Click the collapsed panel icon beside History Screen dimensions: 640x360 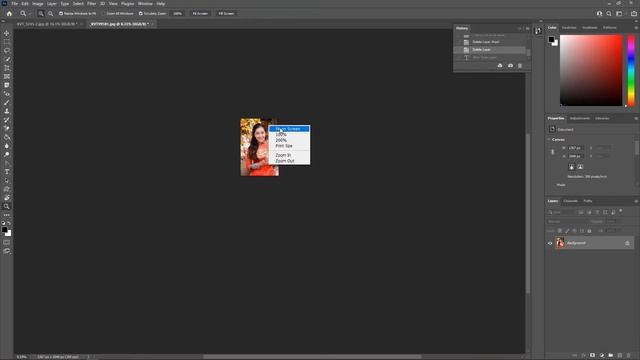click(x=538, y=31)
